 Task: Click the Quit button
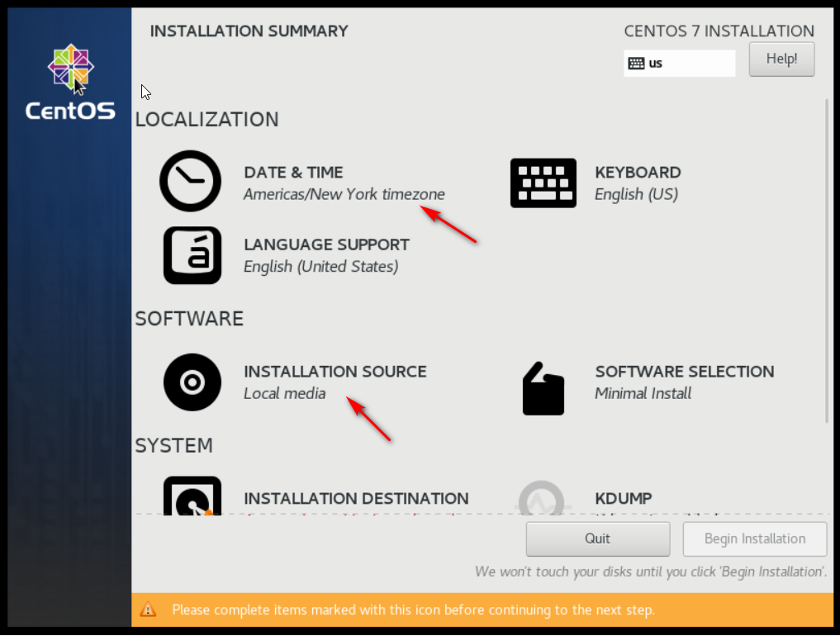(x=598, y=539)
